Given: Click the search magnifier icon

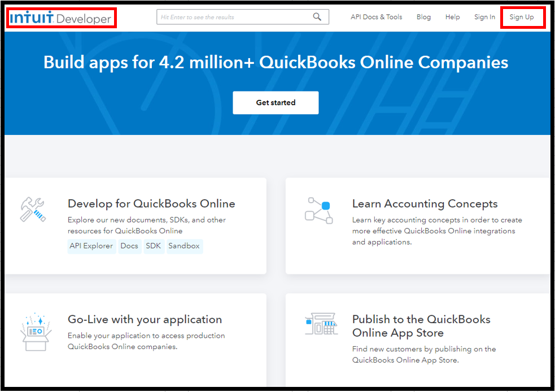Looking at the screenshot, I should pyautogui.click(x=317, y=16).
